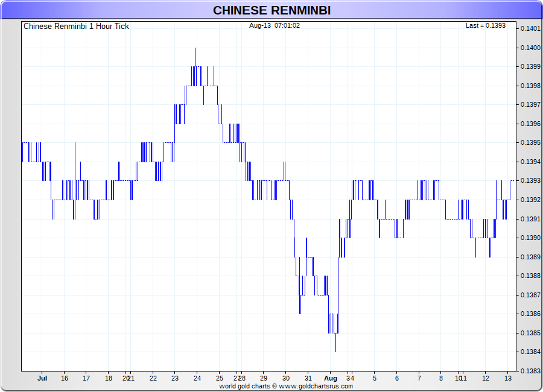543x392 pixels.
Task: Click the 0.1388 price axis label
Action: coord(530,276)
